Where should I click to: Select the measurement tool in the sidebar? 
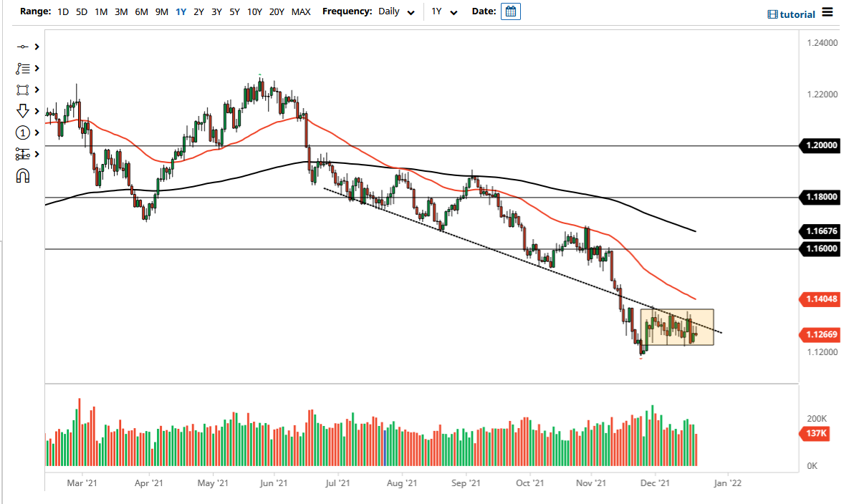click(23, 154)
